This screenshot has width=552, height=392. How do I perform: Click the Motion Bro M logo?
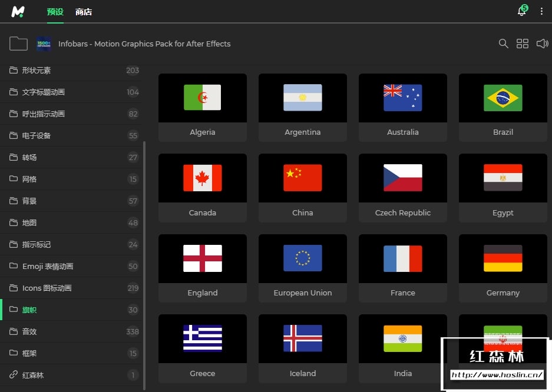[18, 12]
